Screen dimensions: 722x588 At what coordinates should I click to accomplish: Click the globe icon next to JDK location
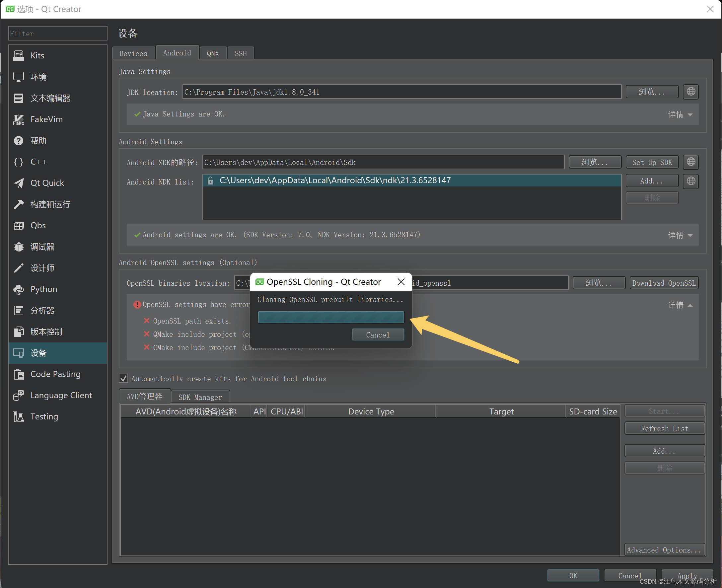click(x=690, y=92)
